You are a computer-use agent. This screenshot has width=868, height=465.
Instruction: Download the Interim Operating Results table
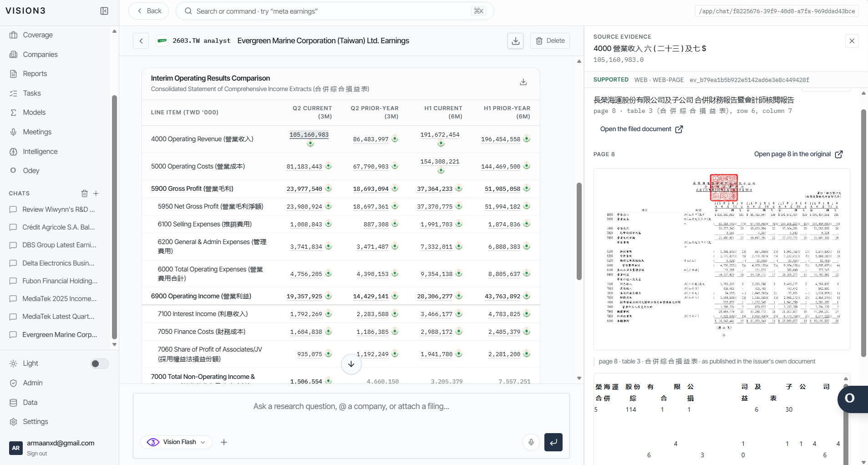[x=523, y=82]
